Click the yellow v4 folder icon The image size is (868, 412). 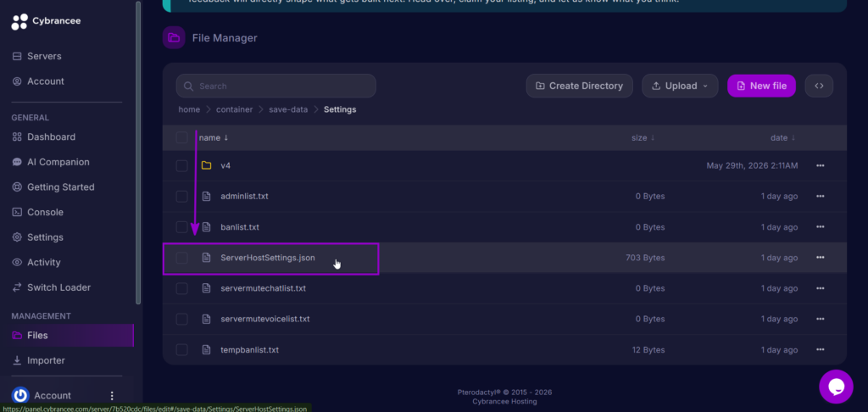point(207,165)
